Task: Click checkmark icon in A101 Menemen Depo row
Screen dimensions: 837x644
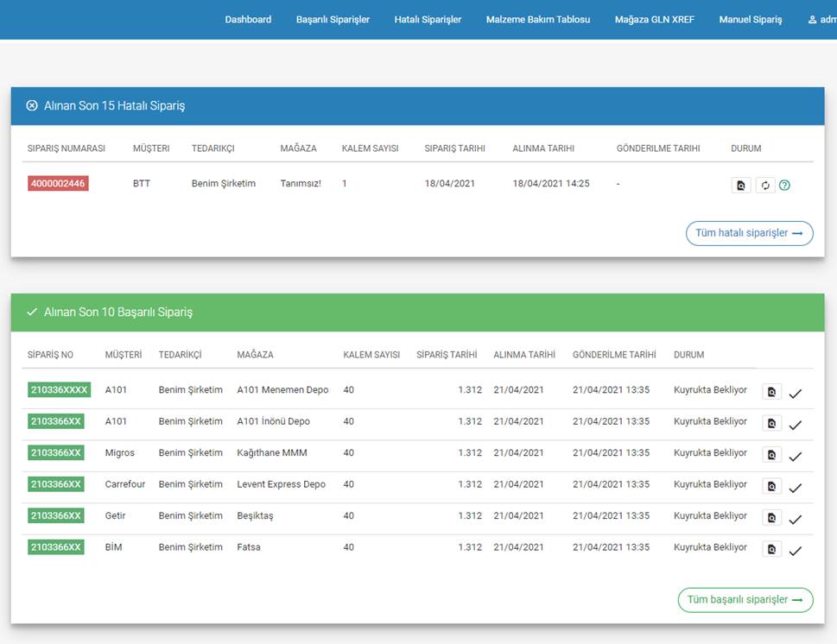Action: point(796,394)
